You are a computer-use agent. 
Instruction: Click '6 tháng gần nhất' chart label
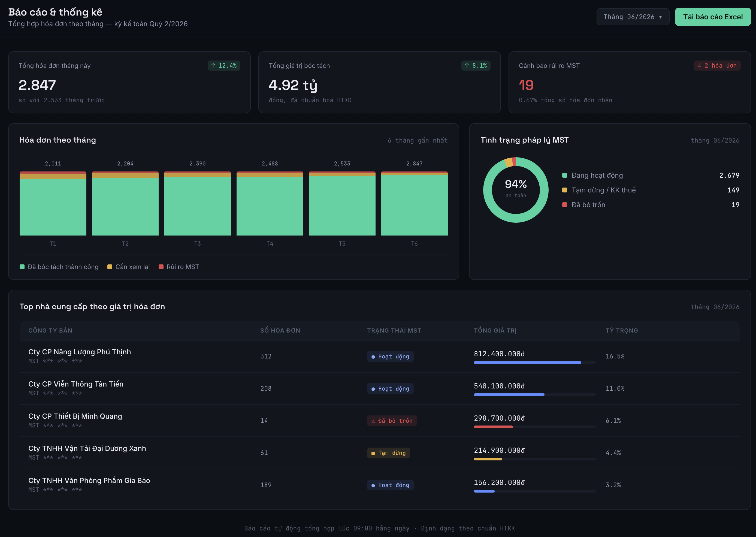tap(418, 141)
